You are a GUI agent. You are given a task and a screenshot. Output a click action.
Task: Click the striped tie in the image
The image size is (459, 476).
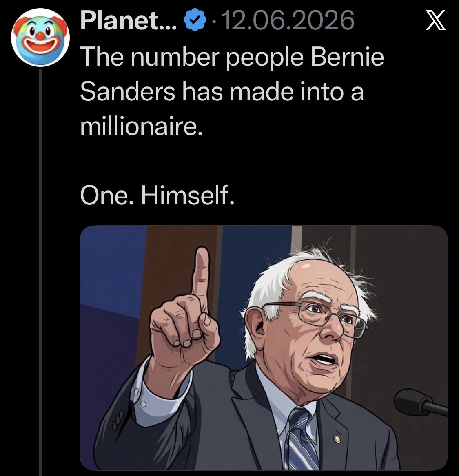point(301,440)
